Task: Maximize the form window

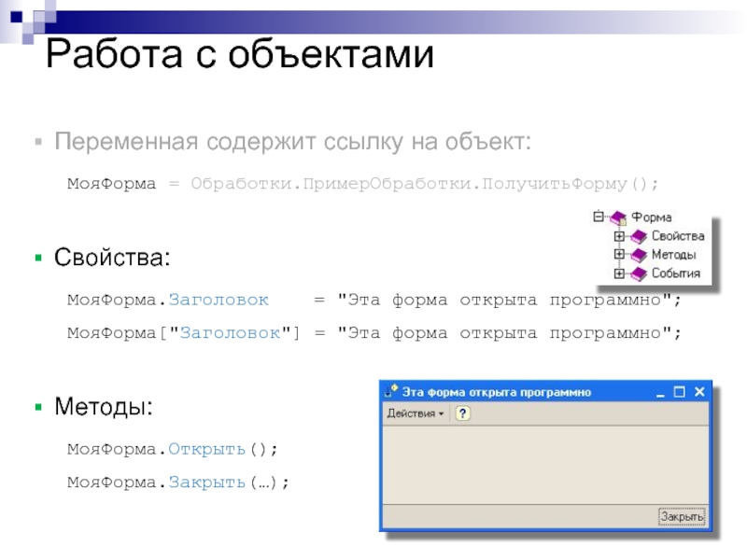Action: (680, 392)
